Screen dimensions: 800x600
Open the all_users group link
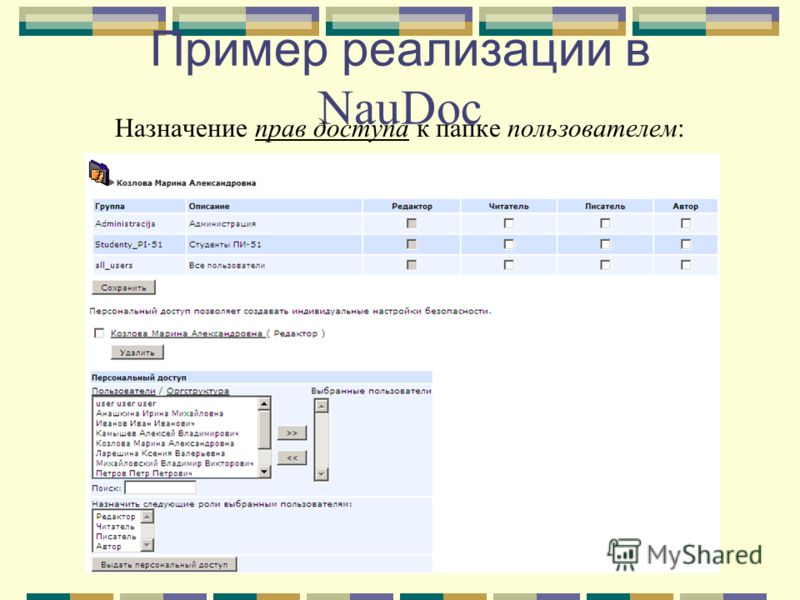[x=114, y=265]
